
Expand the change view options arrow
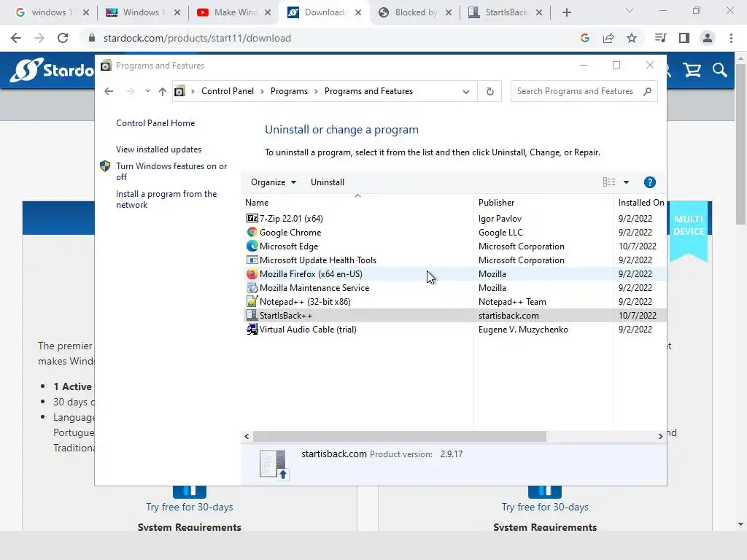[x=626, y=182]
